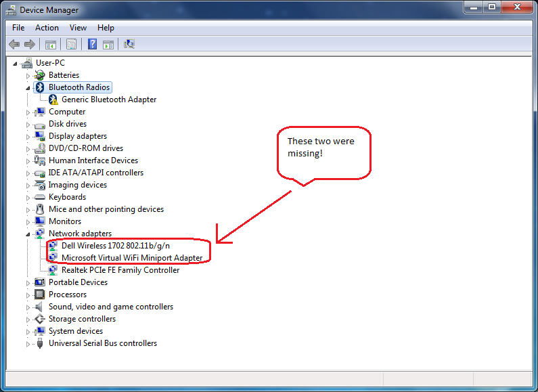The height and width of the screenshot is (392, 538).
Task: Open Properties toolbar icon
Action: click(x=71, y=44)
